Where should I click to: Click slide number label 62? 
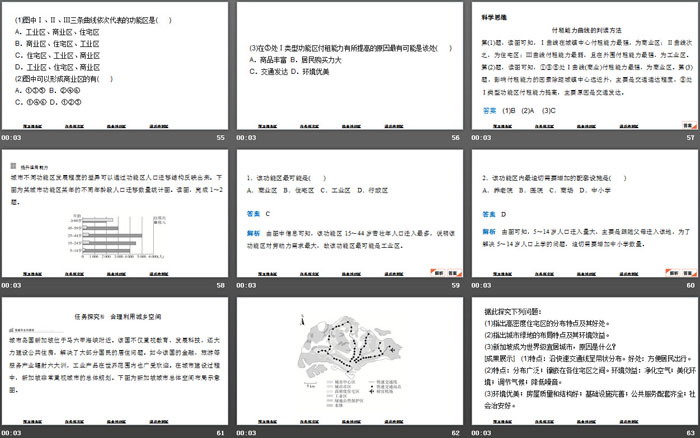click(x=455, y=433)
